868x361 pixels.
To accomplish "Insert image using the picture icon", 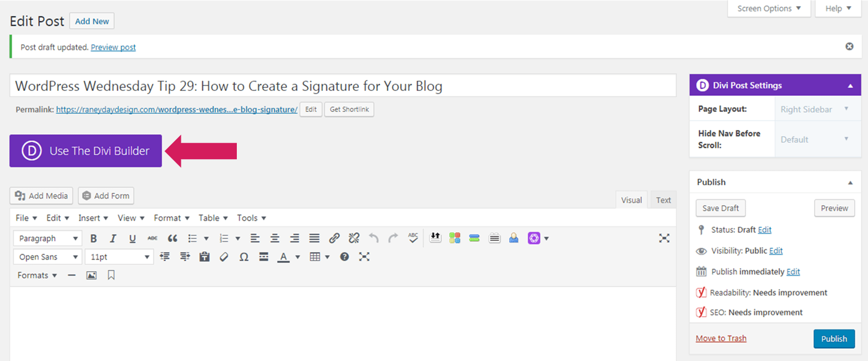I will 92,275.
